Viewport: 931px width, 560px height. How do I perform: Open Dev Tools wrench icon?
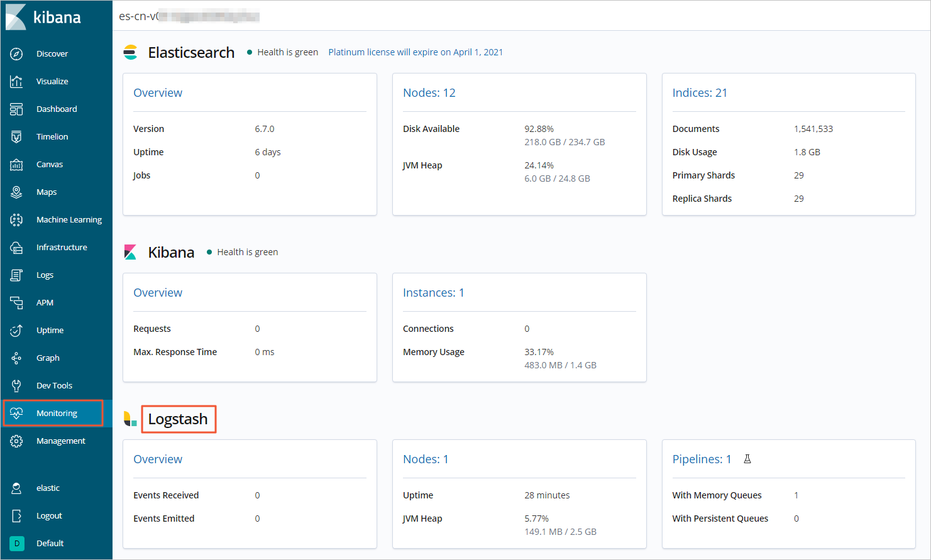(x=16, y=386)
